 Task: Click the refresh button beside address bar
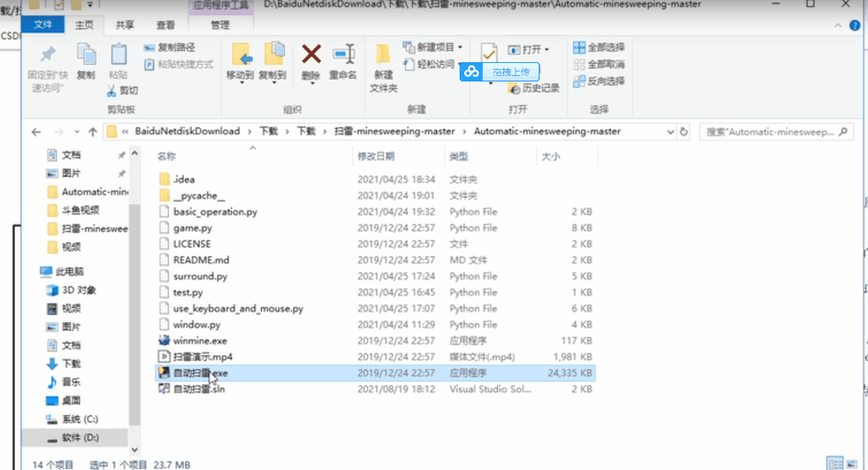684,131
